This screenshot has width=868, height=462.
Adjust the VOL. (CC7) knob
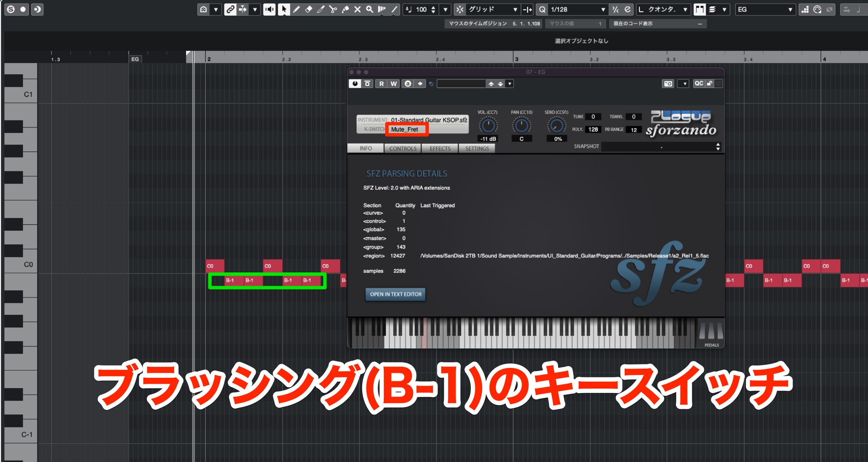point(488,126)
